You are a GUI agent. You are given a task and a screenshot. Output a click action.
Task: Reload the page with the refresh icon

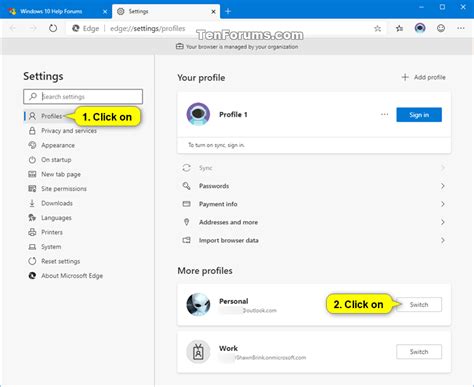(x=53, y=28)
